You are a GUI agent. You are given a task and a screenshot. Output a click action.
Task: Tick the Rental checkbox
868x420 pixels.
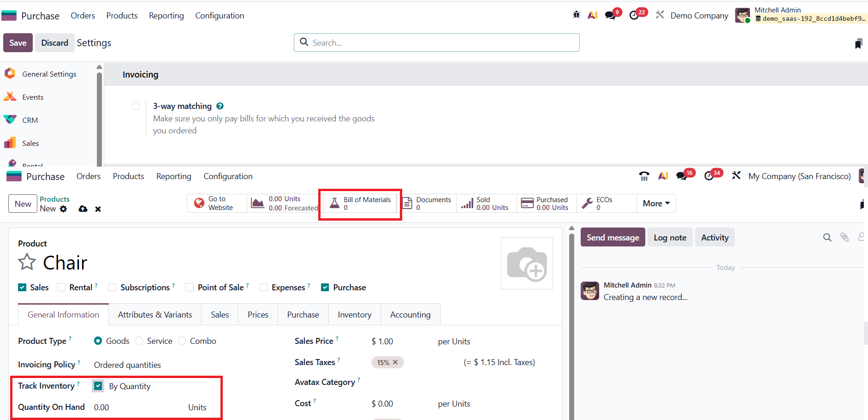pyautogui.click(x=61, y=288)
